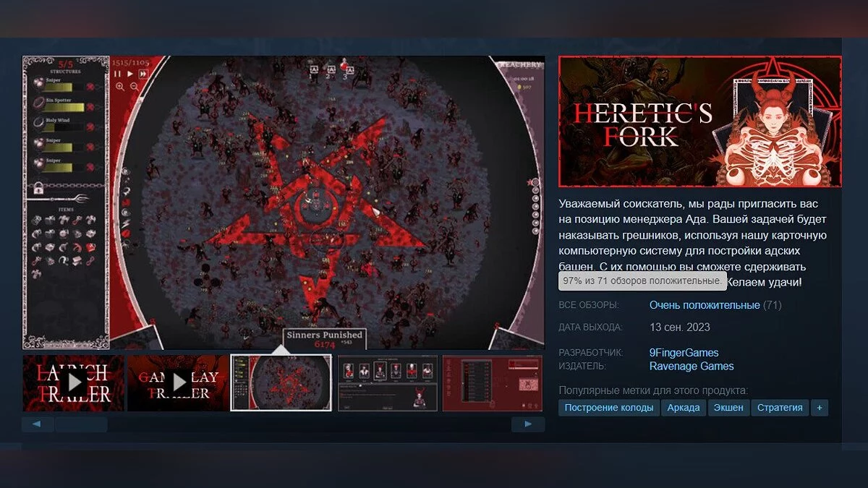Open developer 9FingerGames page
Viewport: 868px width, 488px height.
click(684, 353)
